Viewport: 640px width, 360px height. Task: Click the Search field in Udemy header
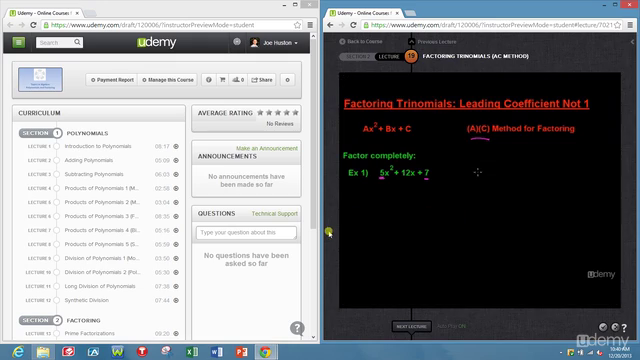56,42
